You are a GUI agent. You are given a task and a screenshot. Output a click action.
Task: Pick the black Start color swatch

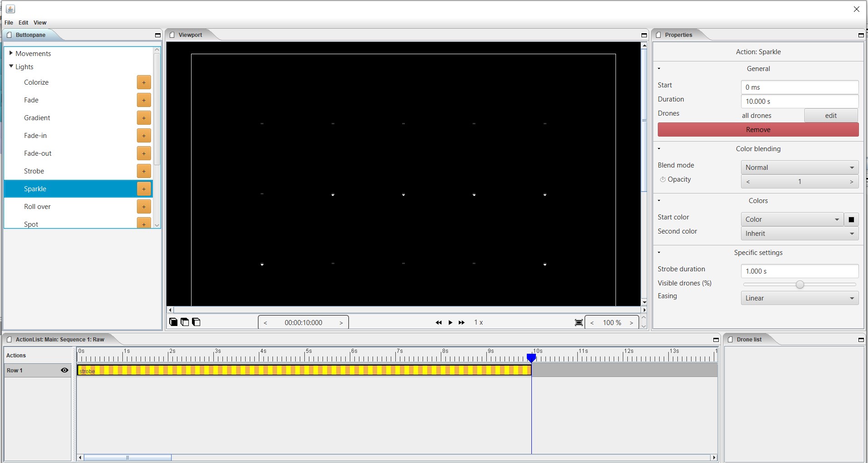[852, 219]
